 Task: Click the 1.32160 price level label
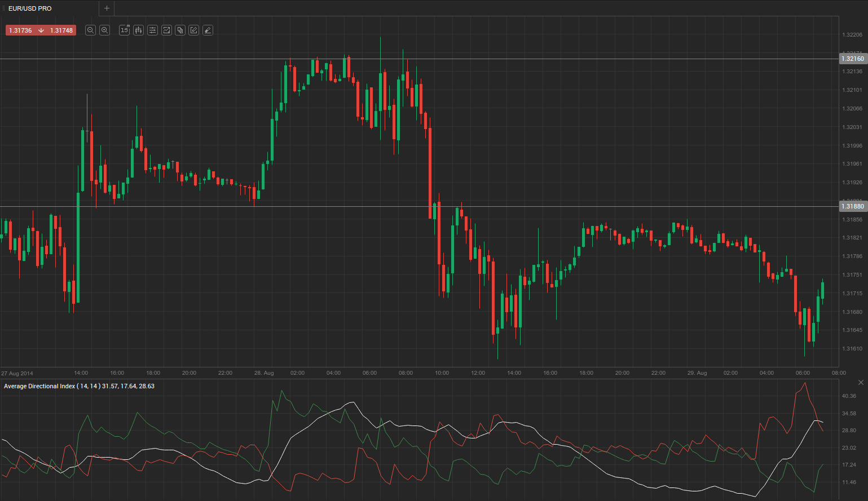tap(852, 59)
